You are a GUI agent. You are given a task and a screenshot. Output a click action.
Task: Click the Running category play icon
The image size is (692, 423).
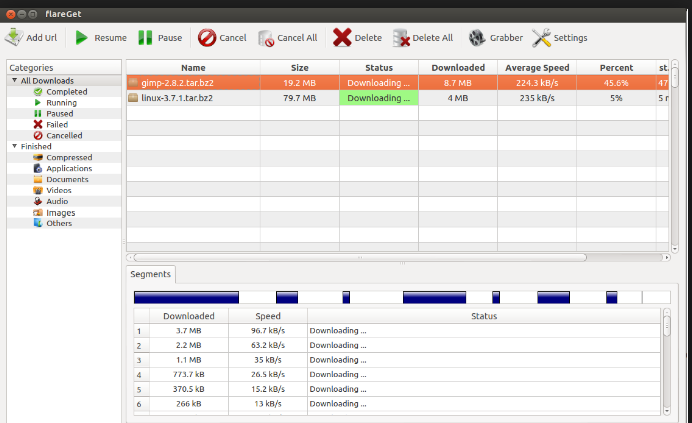[x=38, y=102]
